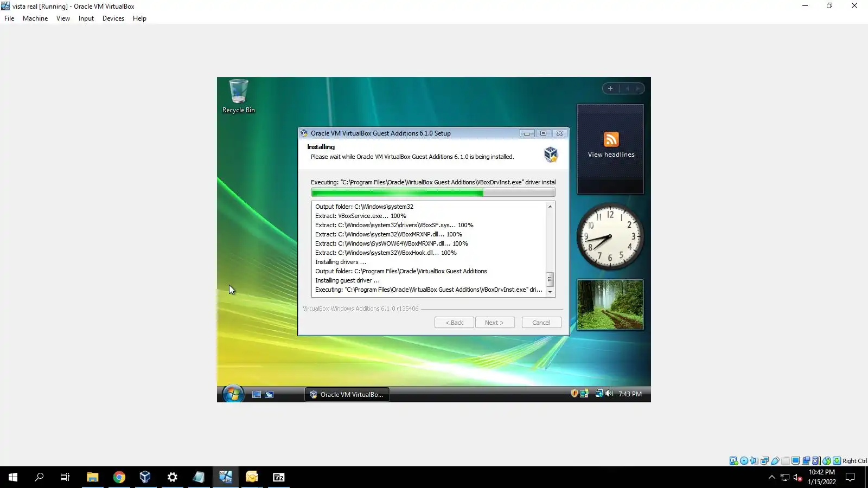868x488 pixels.
Task: Open Task View on host taskbar
Action: [65, 477]
